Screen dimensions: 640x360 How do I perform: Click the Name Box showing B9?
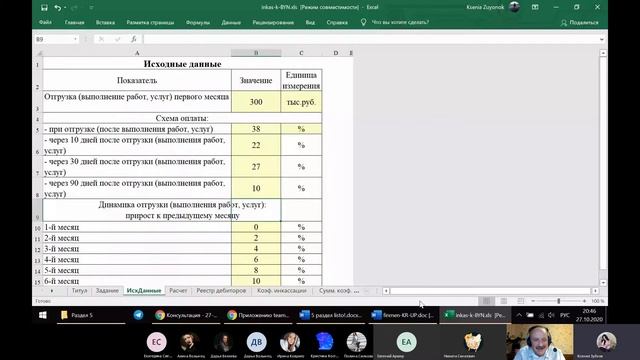54,39
